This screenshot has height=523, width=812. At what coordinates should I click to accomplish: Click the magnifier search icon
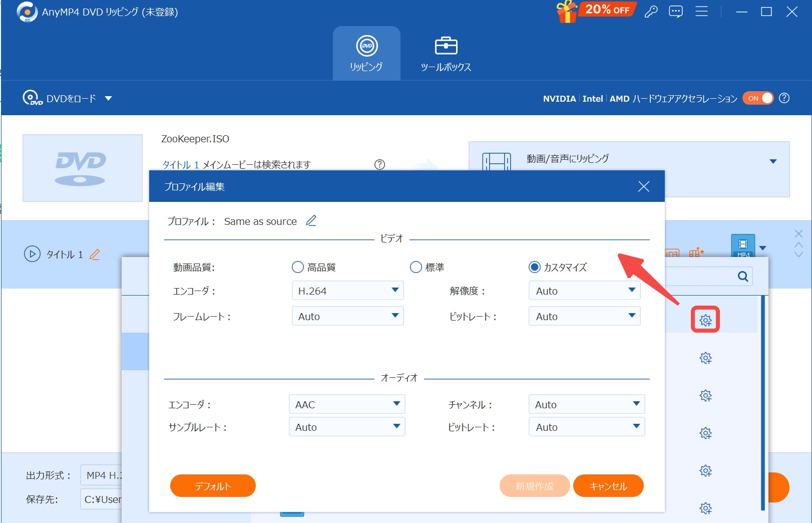743,277
